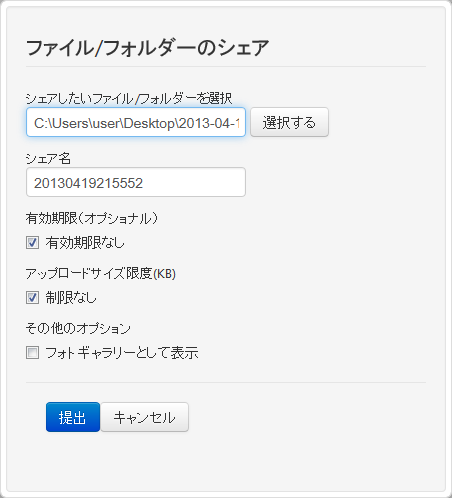Screen dimensions: 452x498
Task: Cancel sharing with the キャンセル button
Action: point(144,417)
